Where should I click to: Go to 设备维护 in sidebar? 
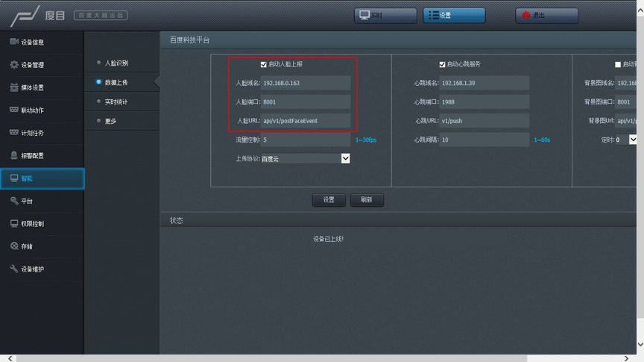coord(42,269)
